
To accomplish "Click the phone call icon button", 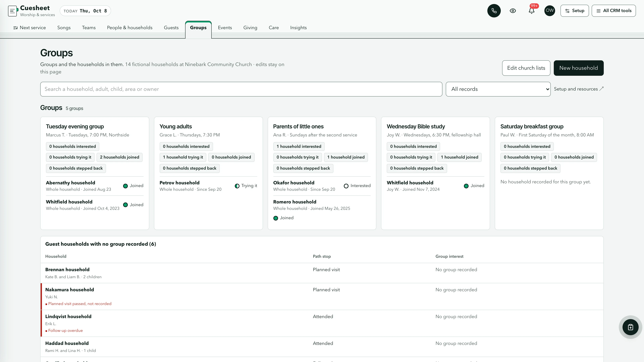I will 494,11.
